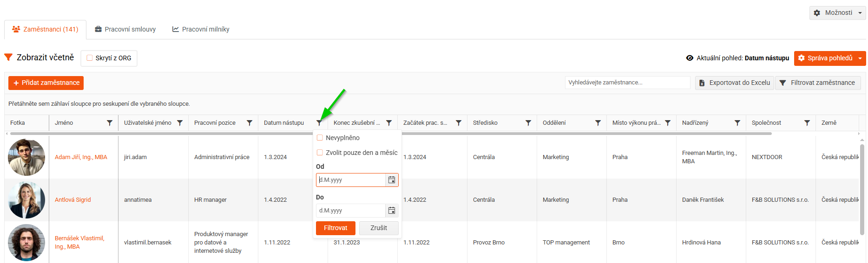Open filter for Uživatelské jméno column
This screenshot has width=868, height=263.
pyautogui.click(x=180, y=123)
